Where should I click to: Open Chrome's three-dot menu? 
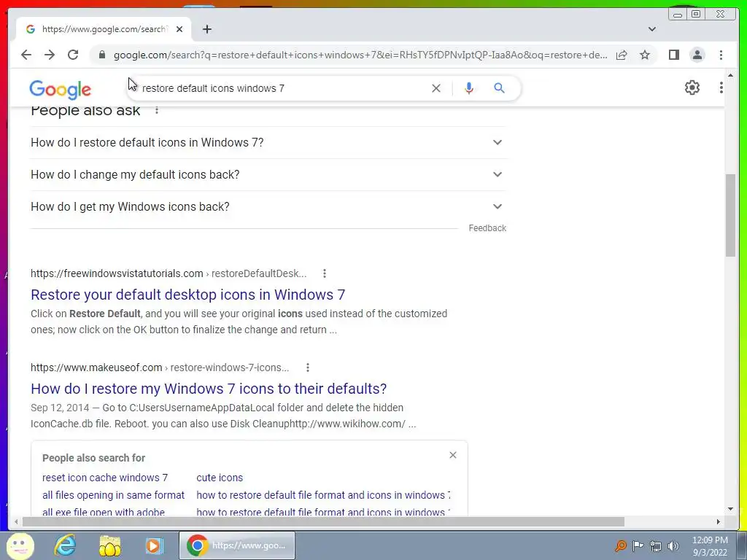click(721, 55)
